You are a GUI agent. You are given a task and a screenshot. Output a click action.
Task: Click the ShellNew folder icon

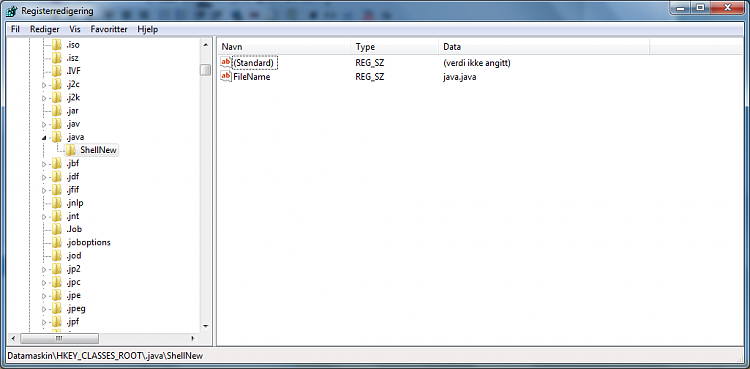71,150
